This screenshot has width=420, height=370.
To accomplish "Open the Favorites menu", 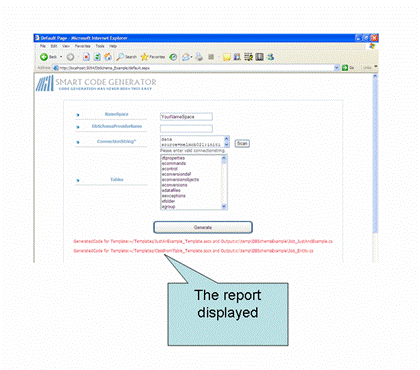I will [82, 46].
